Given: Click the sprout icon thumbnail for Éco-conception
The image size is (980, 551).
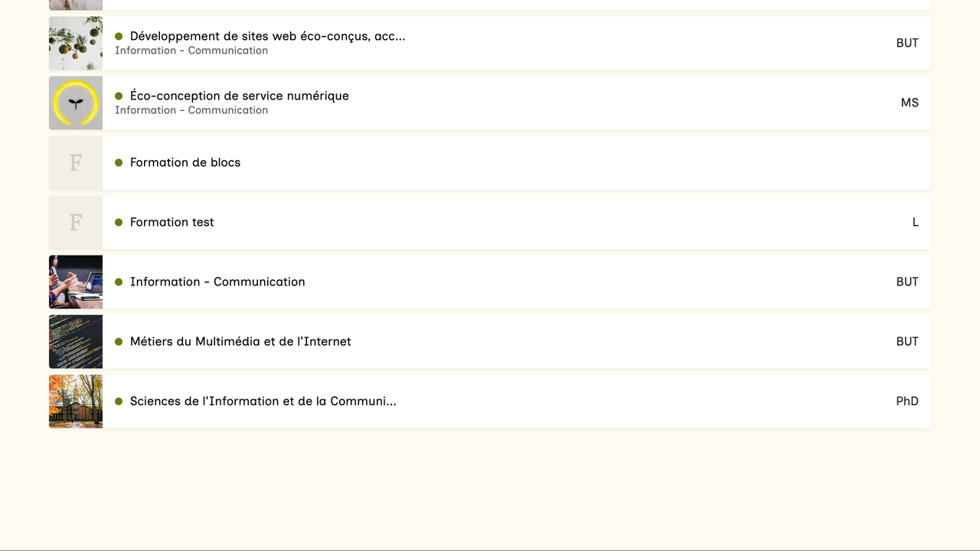Looking at the screenshot, I should point(76,103).
